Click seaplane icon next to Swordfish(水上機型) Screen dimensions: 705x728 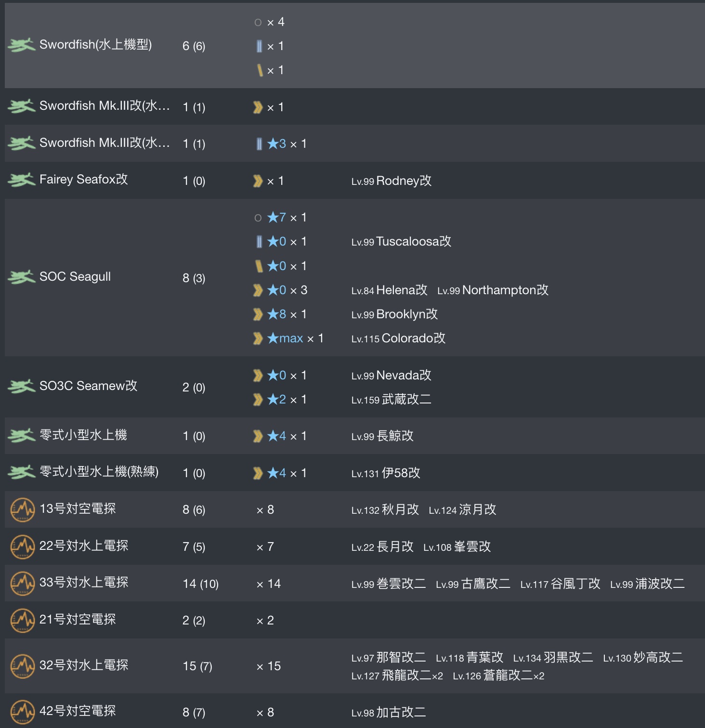coord(21,45)
